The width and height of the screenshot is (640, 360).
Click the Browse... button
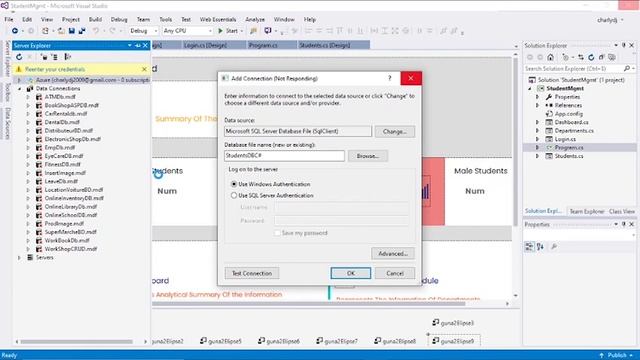point(368,156)
